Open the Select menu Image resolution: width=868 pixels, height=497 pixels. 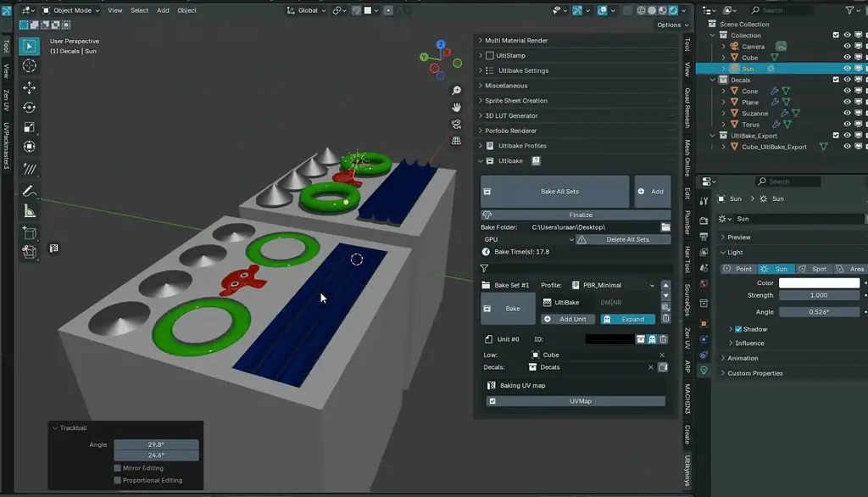(x=140, y=10)
